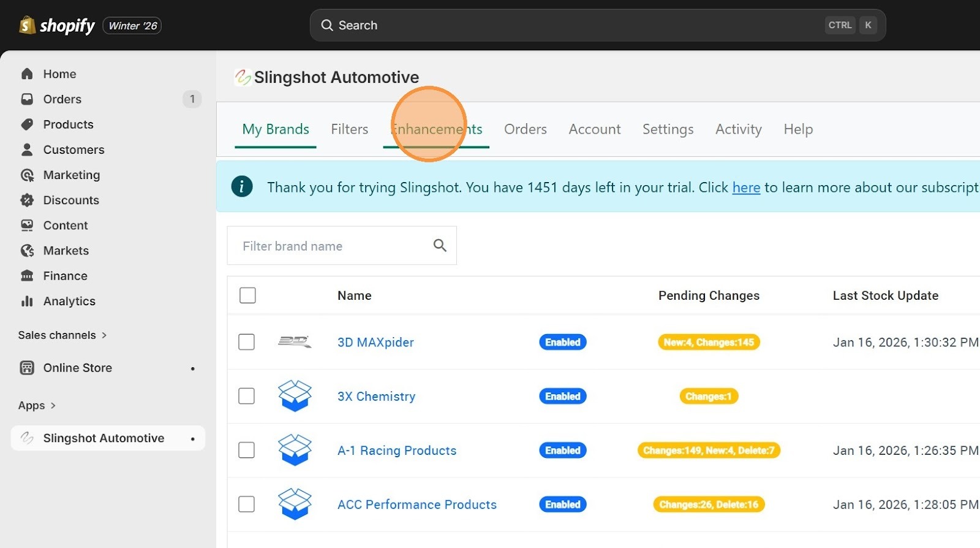The height and width of the screenshot is (548, 980).
Task: Check the 3D MAXpider row checkbox
Action: click(246, 342)
